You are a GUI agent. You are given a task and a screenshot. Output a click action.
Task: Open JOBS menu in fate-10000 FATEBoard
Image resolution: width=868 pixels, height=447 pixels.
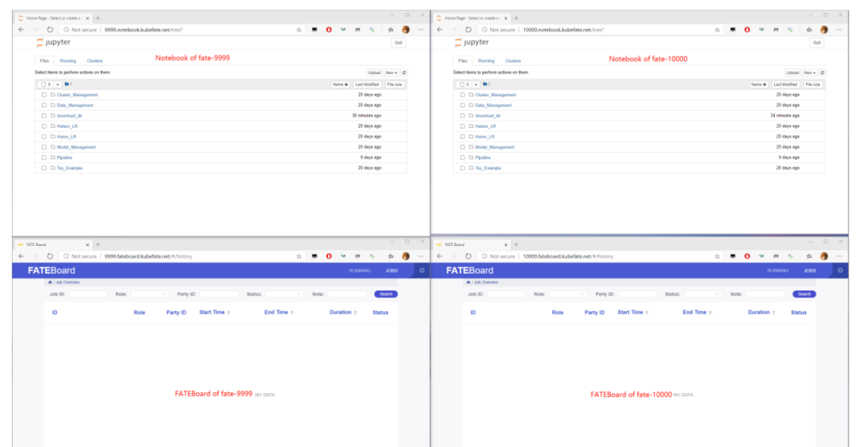pos(810,271)
